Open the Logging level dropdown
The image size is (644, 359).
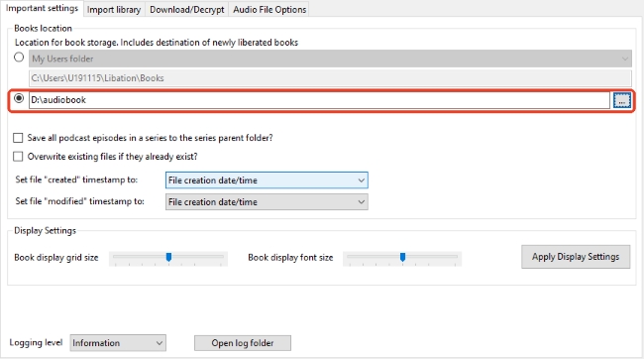pos(118,343)
